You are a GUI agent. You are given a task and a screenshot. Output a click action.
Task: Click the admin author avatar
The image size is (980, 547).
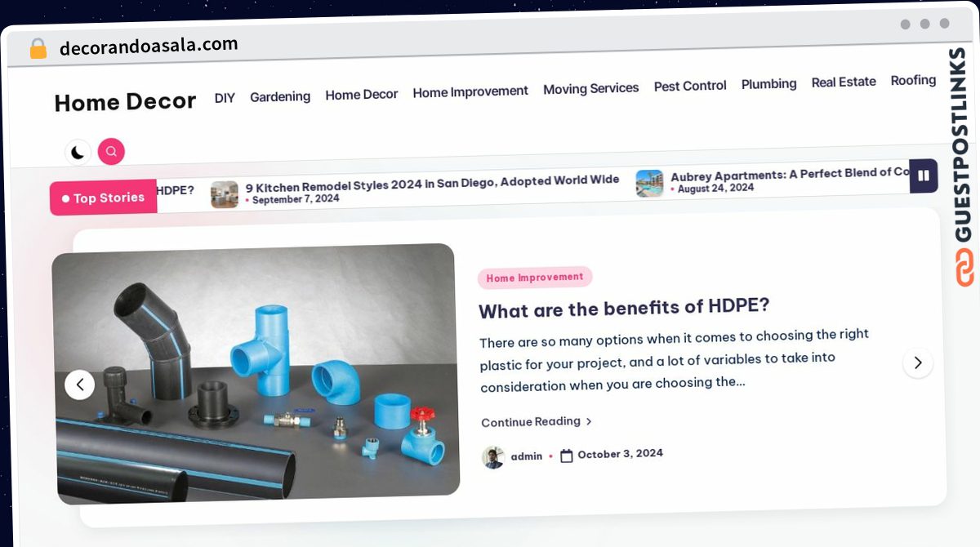pyautogui.click(x=493, y=457)
